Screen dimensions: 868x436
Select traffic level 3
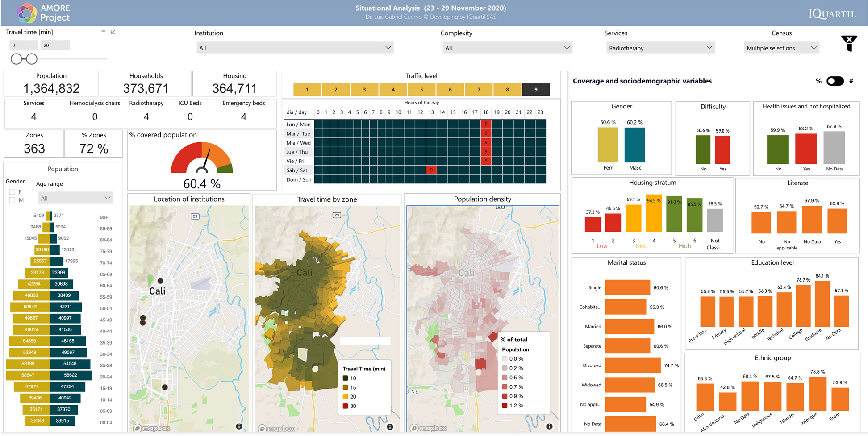click(364, 90)
